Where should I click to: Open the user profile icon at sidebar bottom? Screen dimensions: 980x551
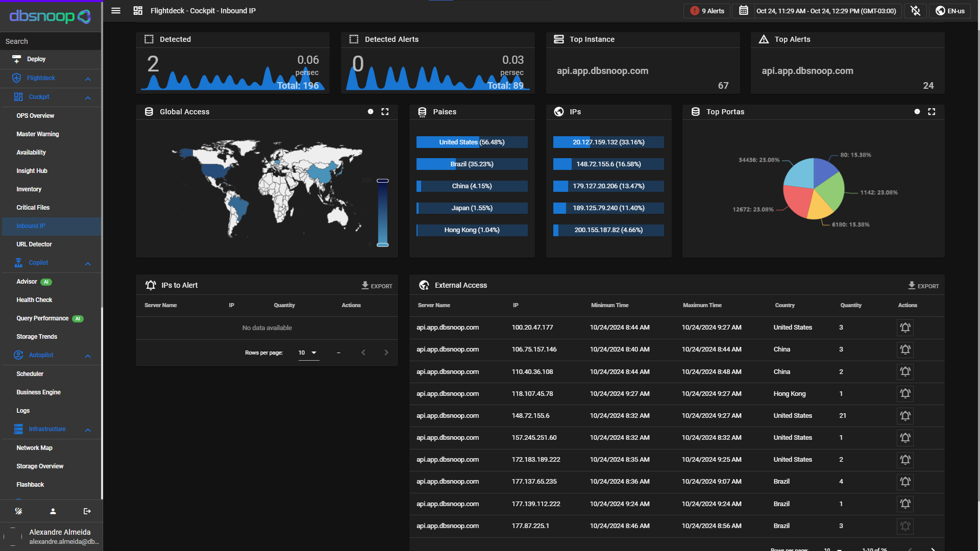point(53,511)
